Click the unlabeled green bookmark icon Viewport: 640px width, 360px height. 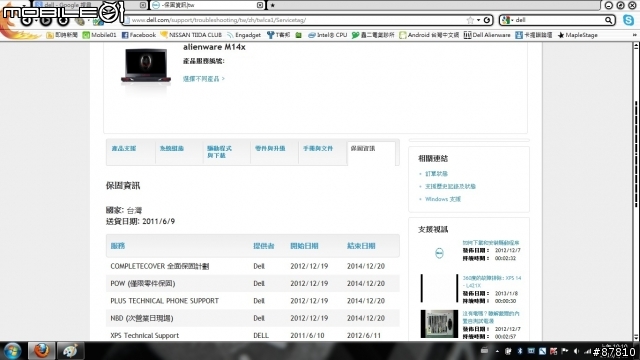point(299,35)
